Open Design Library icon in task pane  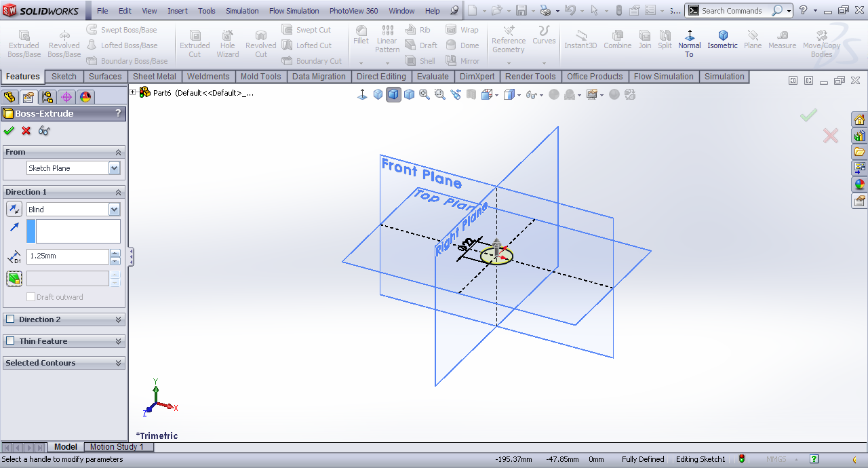(860, 136)
